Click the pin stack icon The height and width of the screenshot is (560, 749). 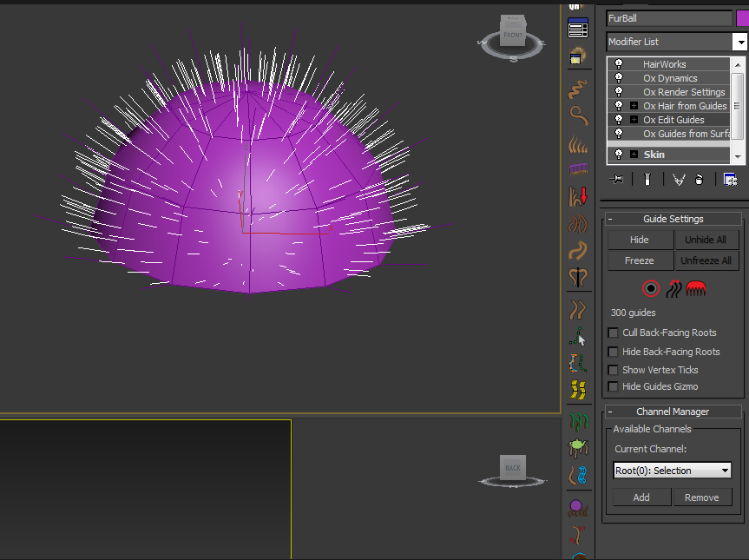click(618, 179)
